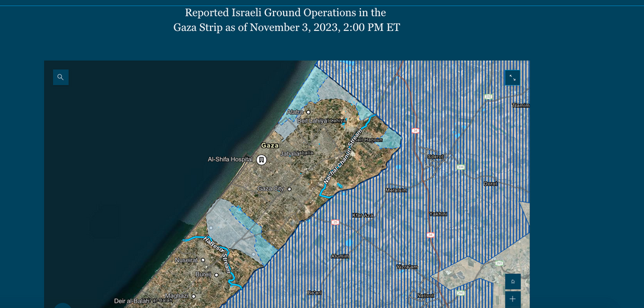This screenshot has height=308, width=644.
Task: Click the 'Alumim' town label
Action: 340,256
